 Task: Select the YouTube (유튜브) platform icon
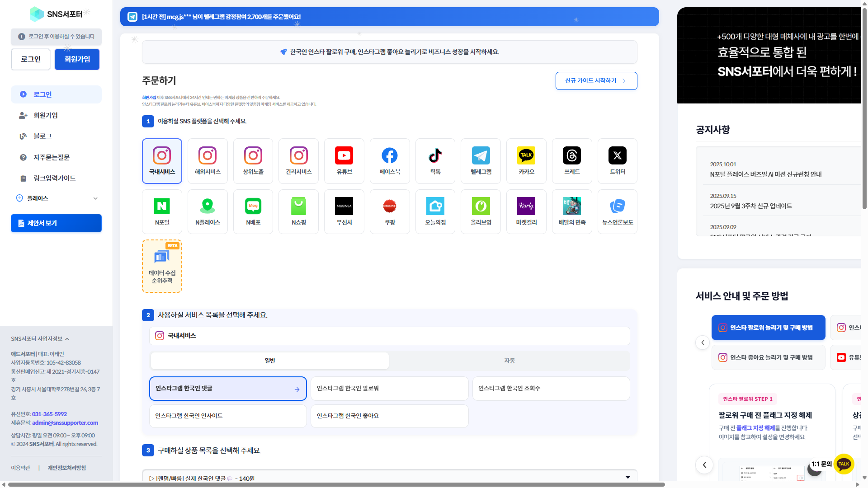[x=344, y=160]
